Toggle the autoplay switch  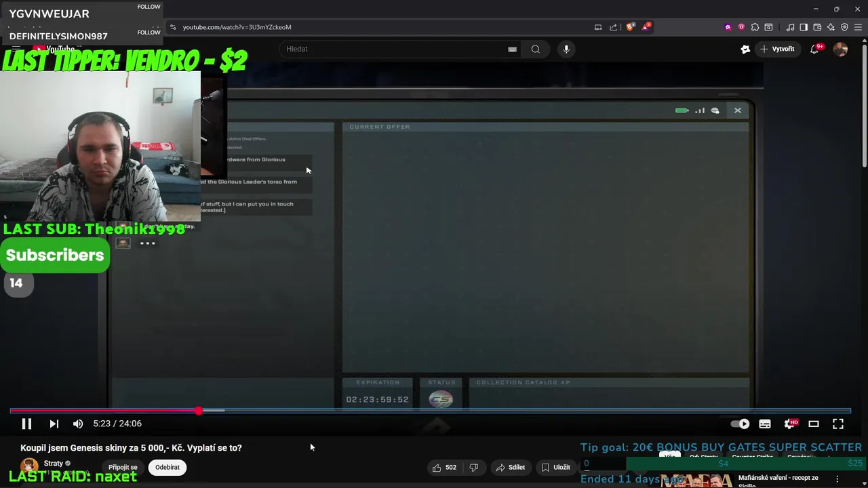(740, 424)
